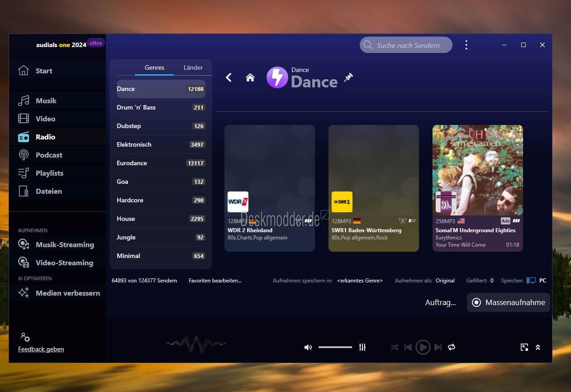Click the Ads badge on SomaFM card
Screen dimensions: 571x392
pos(505,221)
